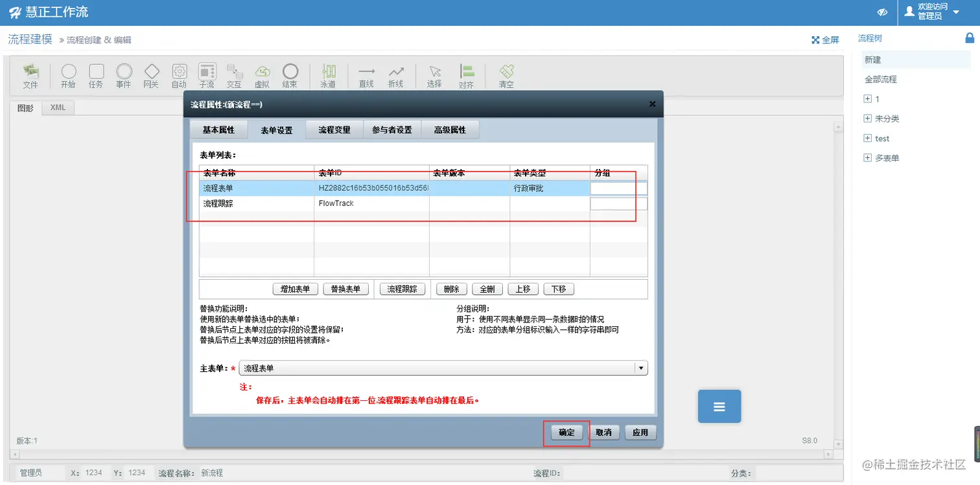Open the 文件 toolbar menu icon
The height and width of the screenshot is (485, 980).
pos(30,76)
